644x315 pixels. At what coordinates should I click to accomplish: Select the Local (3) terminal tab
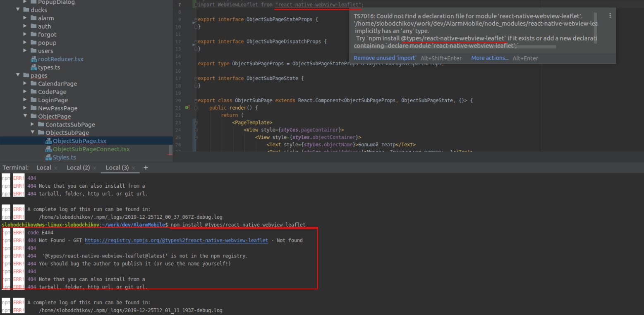(117, 167)
